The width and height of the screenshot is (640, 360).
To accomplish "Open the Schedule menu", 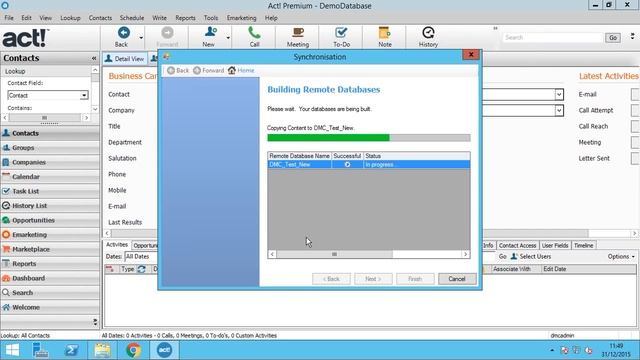I will [x=132, y=18].
